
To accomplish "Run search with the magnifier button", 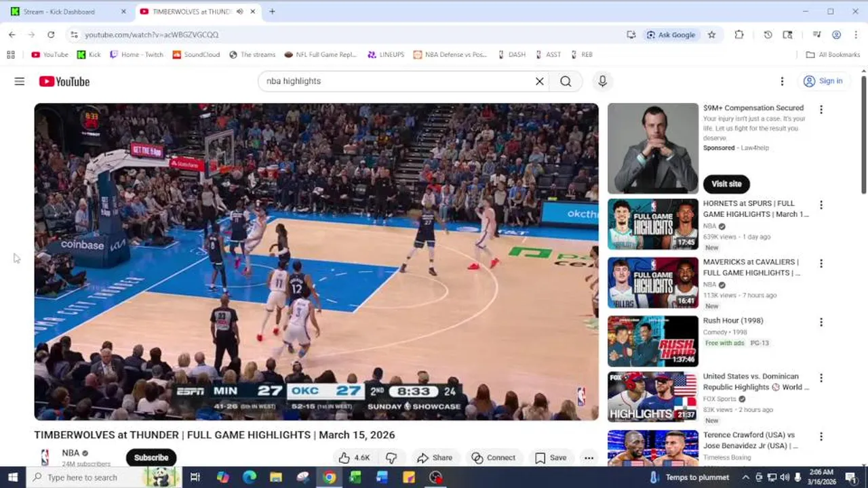I will [566, 81].
